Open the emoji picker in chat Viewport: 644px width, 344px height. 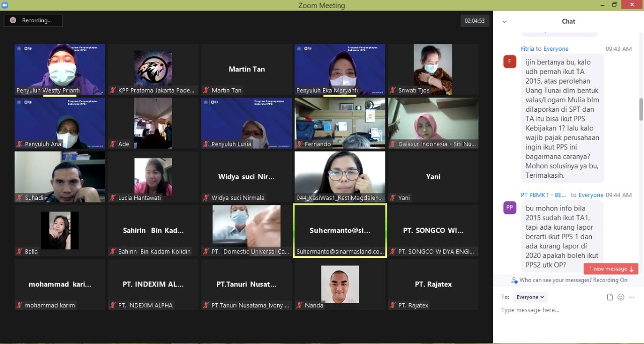[x=621, y=297]
